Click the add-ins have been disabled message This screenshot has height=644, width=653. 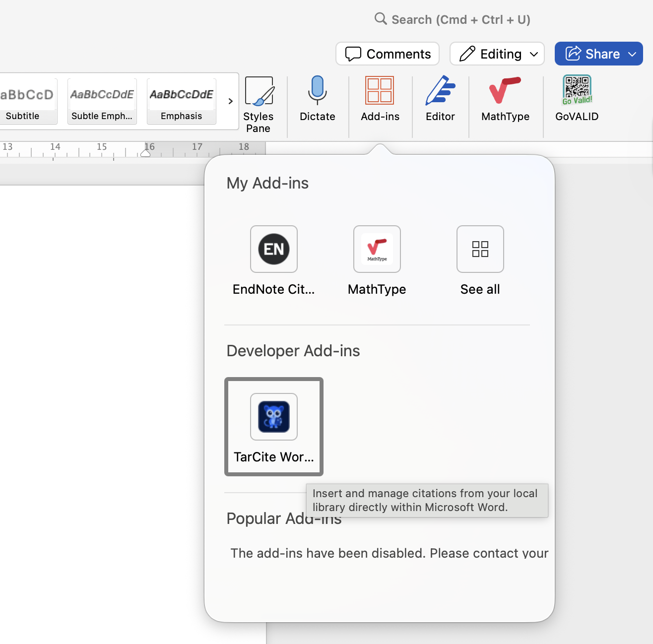390,553
